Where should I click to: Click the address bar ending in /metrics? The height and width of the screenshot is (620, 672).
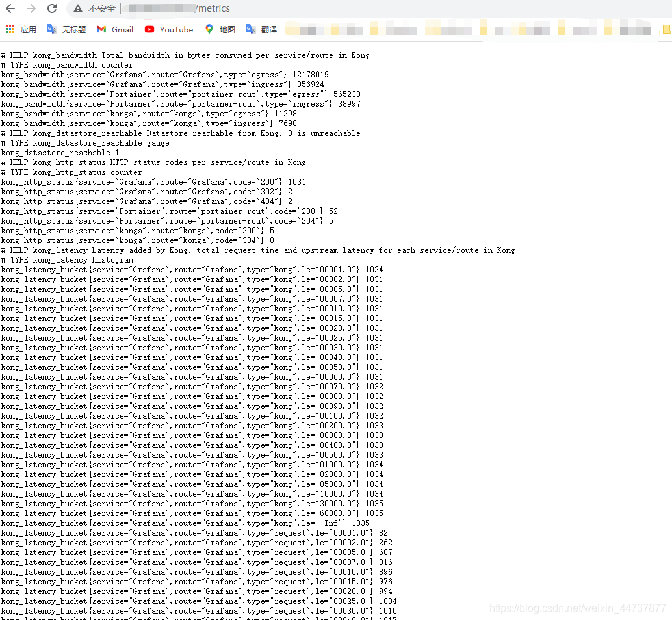[368, 8]
